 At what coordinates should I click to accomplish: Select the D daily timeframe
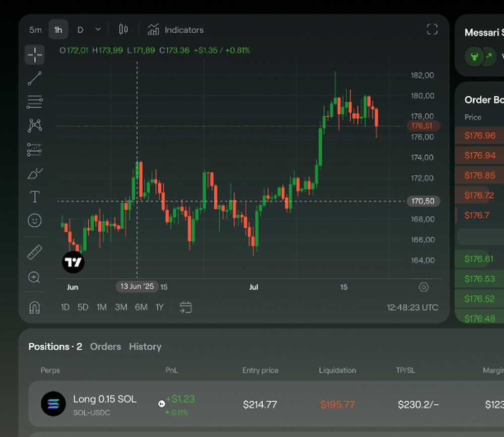pos(80,30)
